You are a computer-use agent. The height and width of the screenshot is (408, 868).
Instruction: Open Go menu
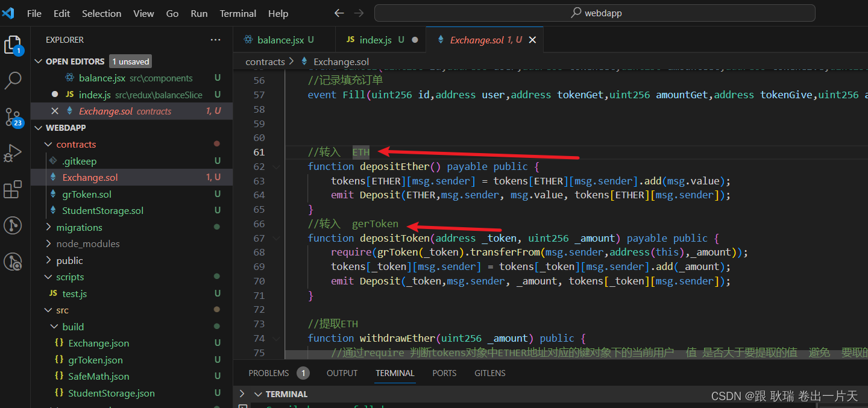point(172,13)
